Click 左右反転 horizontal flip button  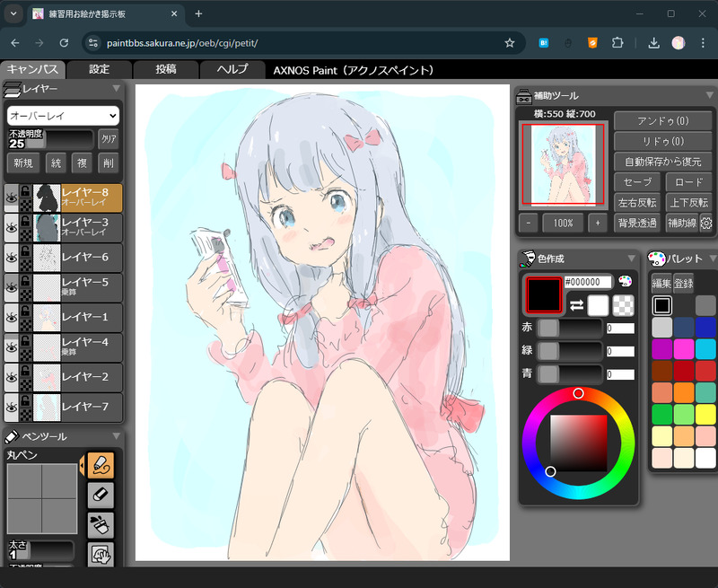click(x=637, y=202)
